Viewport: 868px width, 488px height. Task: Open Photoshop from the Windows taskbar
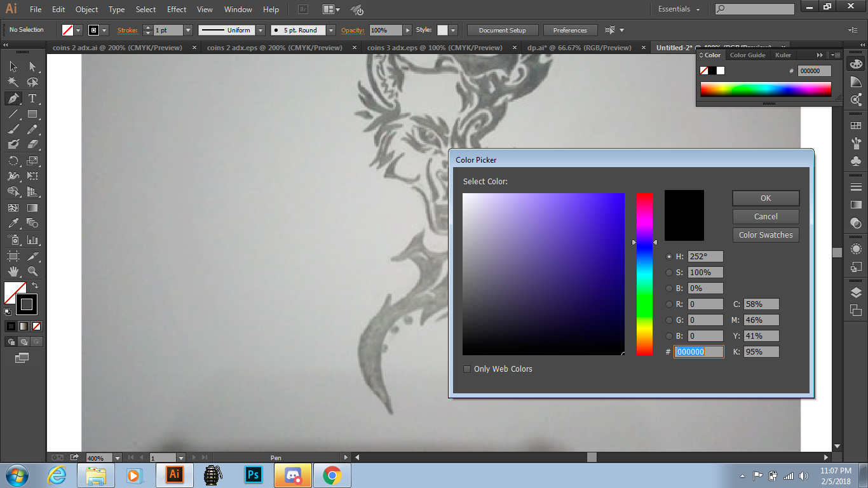tap(254, 475)
